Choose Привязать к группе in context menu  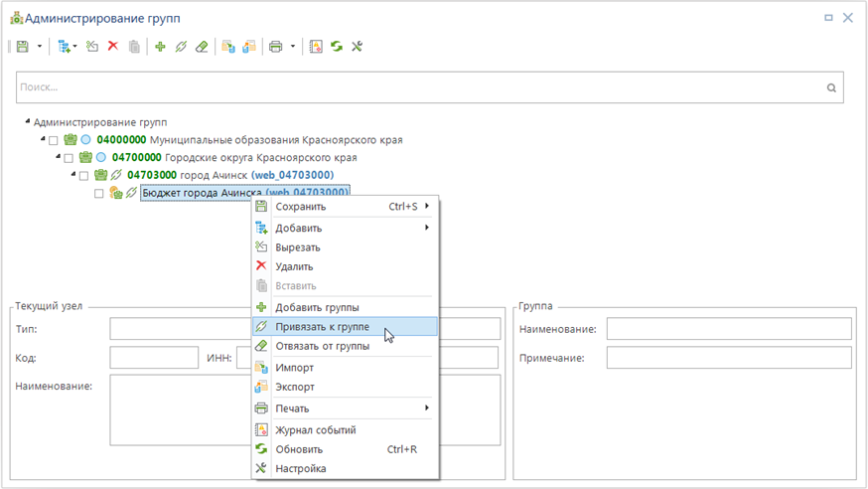point(345,327)
